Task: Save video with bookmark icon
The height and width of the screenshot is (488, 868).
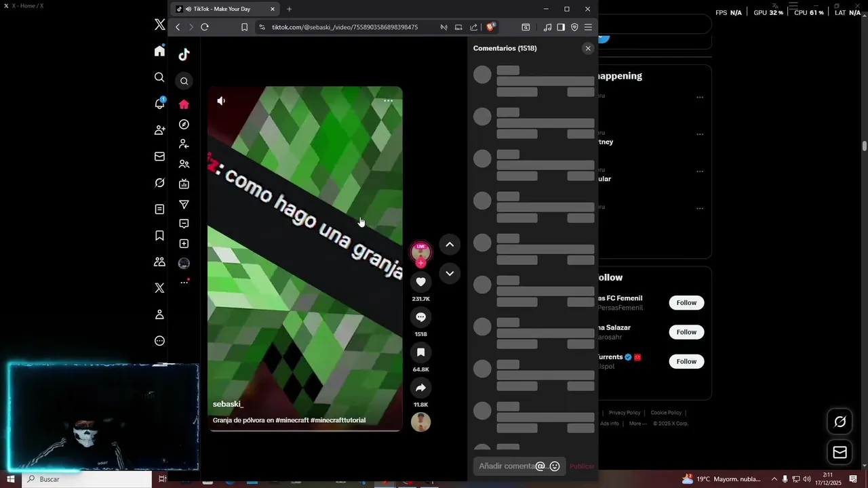Action: click(x=420, y=352)
